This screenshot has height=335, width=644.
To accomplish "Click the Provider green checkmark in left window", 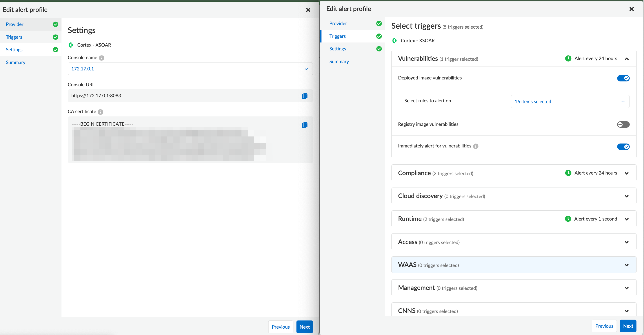I will pyautogui.click(x=56, y=24).
